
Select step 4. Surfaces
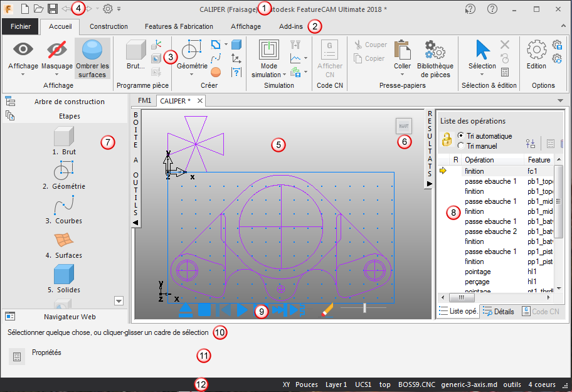[x=64, y=245]
